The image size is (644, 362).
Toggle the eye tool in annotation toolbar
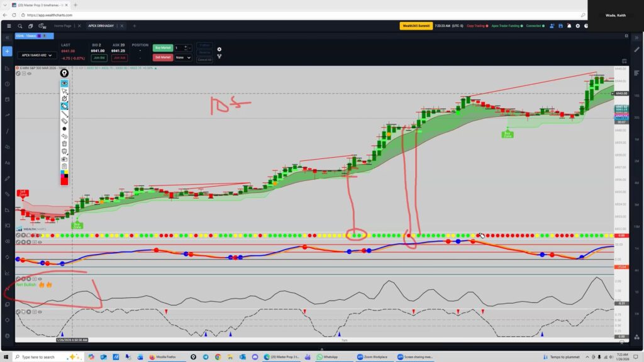64,83
